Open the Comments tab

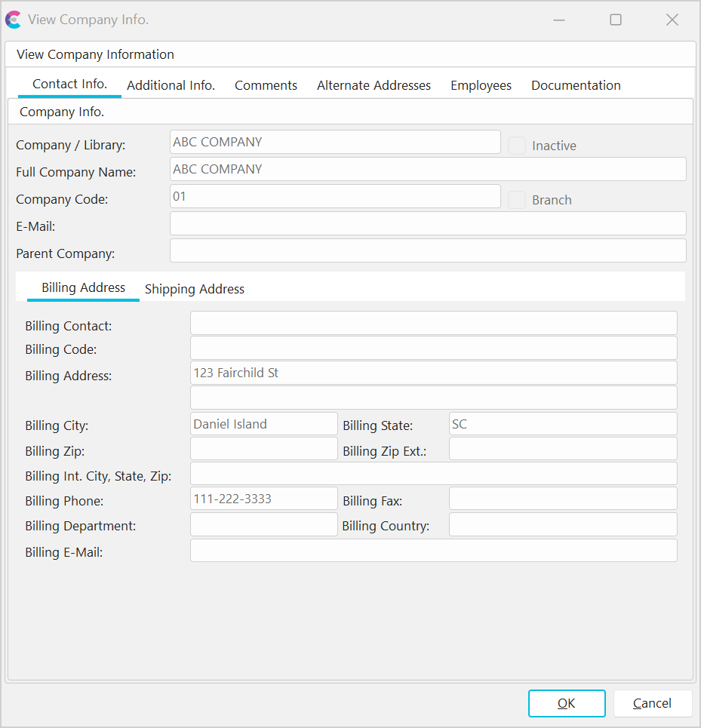click(266, 85)
